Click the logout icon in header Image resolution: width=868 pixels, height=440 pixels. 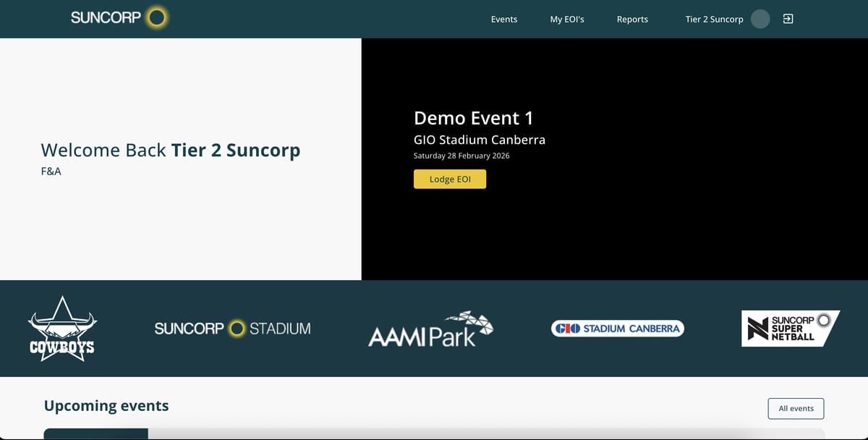click(x=788, y=19)
